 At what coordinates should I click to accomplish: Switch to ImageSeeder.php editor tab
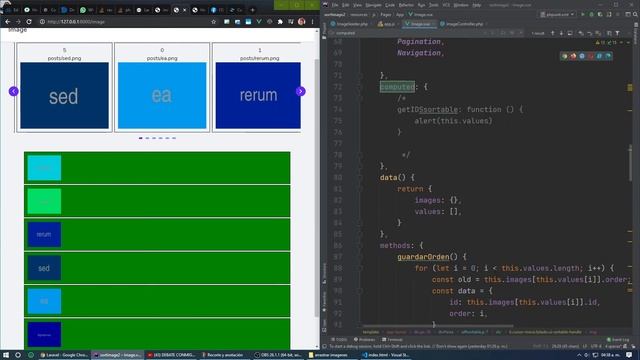coord(349,24)
